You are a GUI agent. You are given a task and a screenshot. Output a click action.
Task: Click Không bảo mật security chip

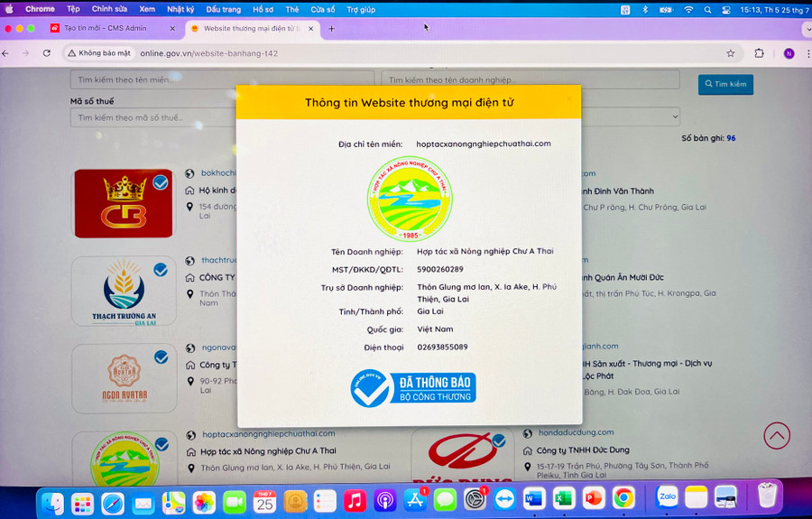pos(99,53)
